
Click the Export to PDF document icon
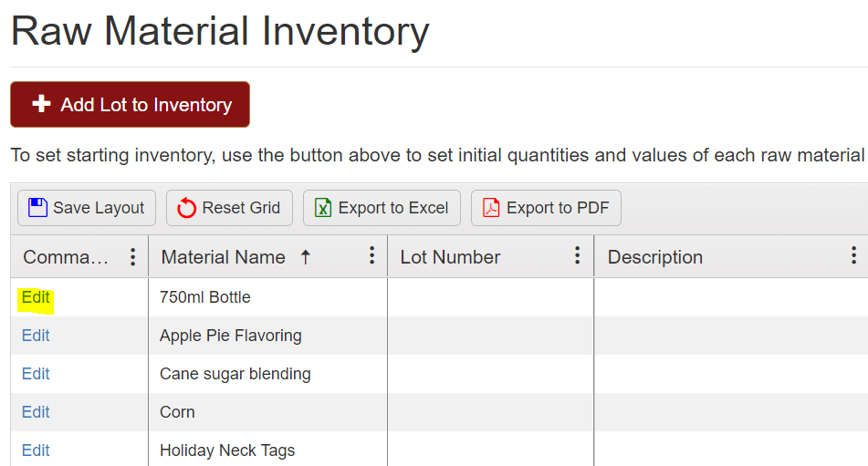tap(491, 208)
